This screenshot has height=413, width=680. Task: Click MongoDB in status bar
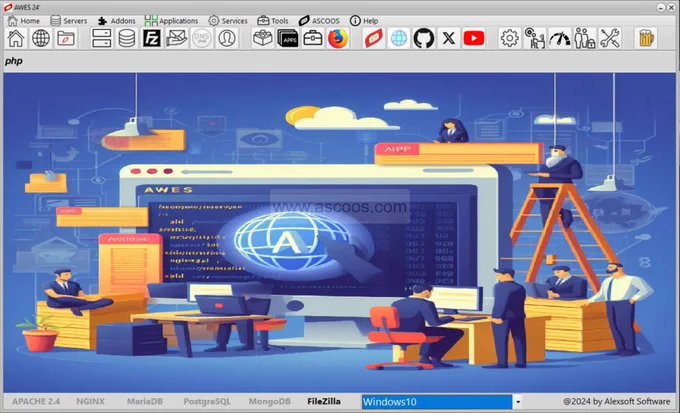(269, 401)
